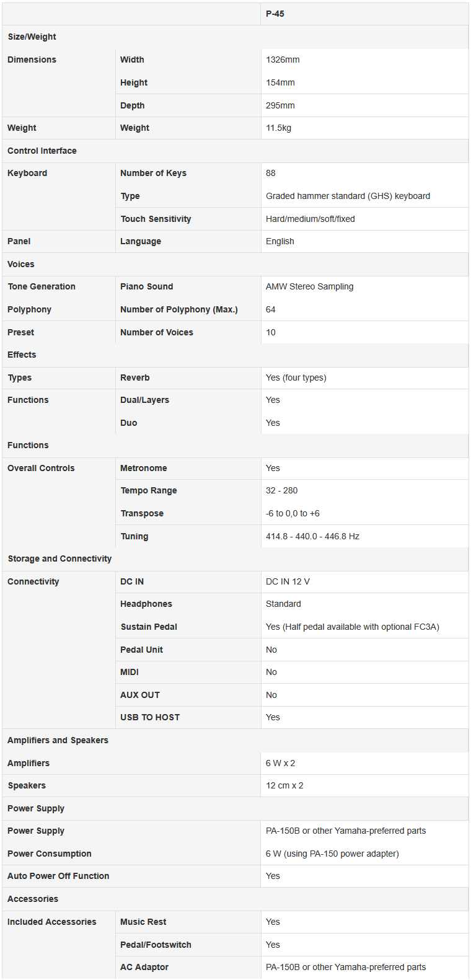This screenshot has height=980, width=471.
Task: Select the Number of Keys label
Action: 153,173
